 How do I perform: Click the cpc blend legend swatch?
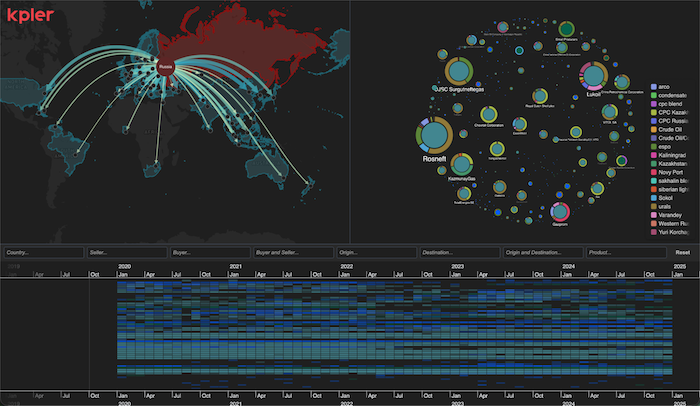point(654,104)
